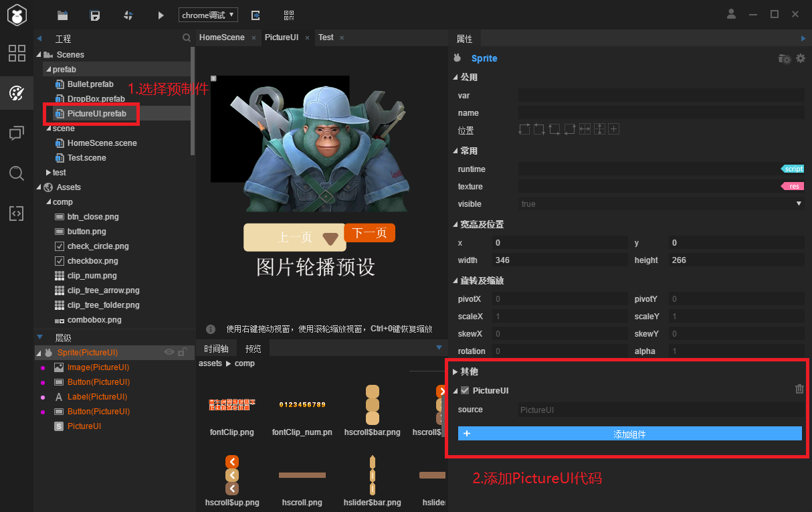Collapse the prefab folder
The image size is (812, 512).
(49, 70)
